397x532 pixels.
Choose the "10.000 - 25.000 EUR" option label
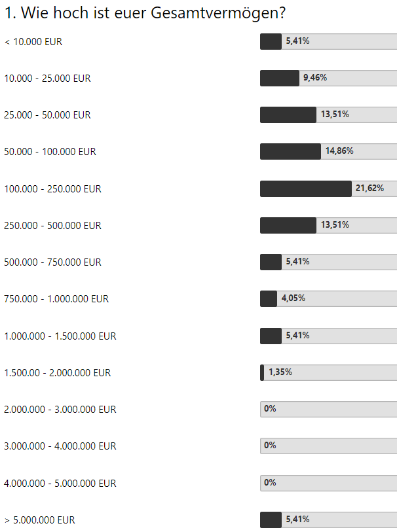47,79
